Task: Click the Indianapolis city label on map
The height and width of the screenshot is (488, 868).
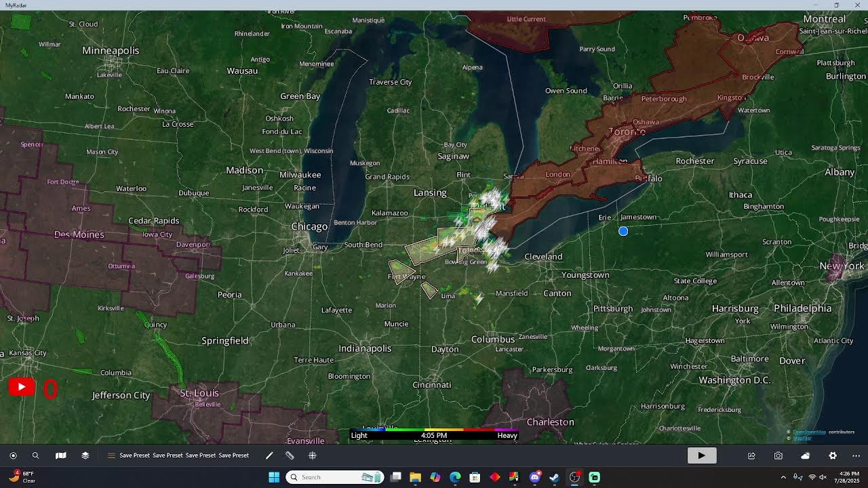Action: point(366,348)
